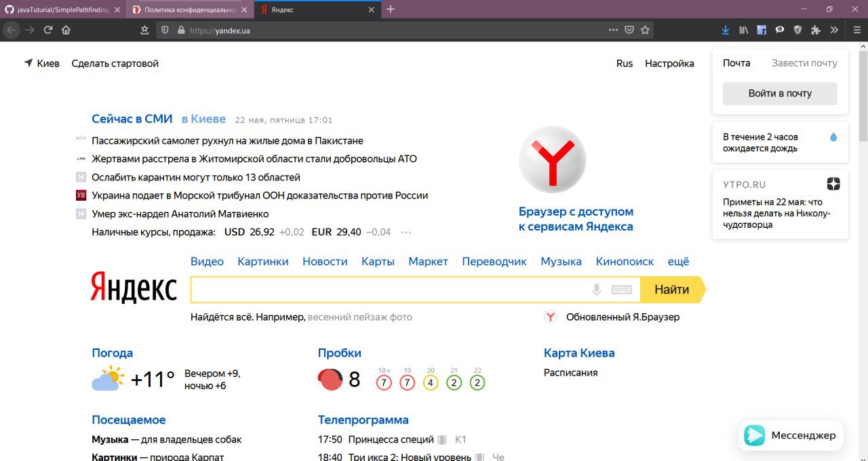Click the speech bubble extension icon
Screen dimensions: 868x461
(x=780, y=30)
